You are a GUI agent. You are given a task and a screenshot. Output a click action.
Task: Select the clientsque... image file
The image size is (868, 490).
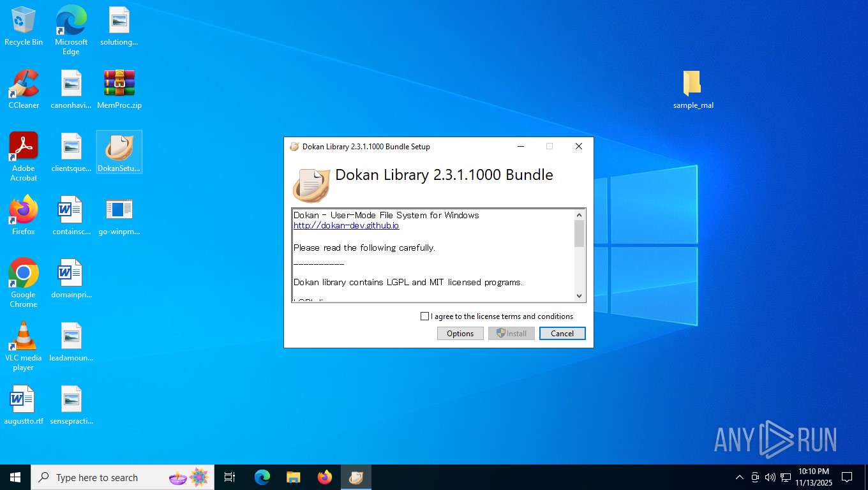pyautogui.click(x=71, y=152)
